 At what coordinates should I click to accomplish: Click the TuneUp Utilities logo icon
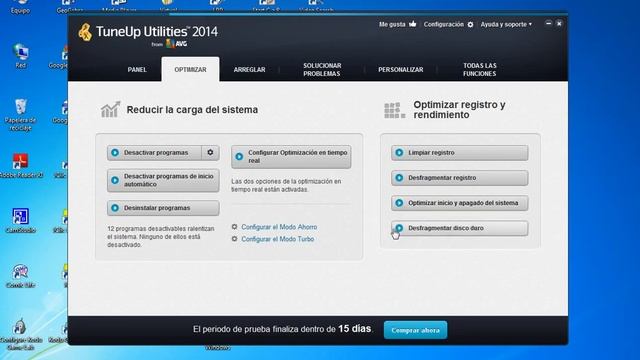[85, 32]
